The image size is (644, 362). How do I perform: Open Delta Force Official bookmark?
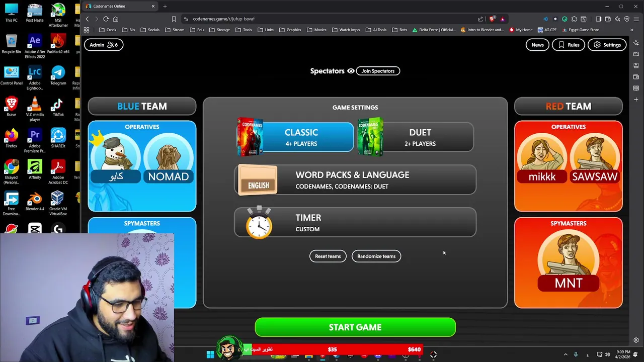click(x=433, y=30)
